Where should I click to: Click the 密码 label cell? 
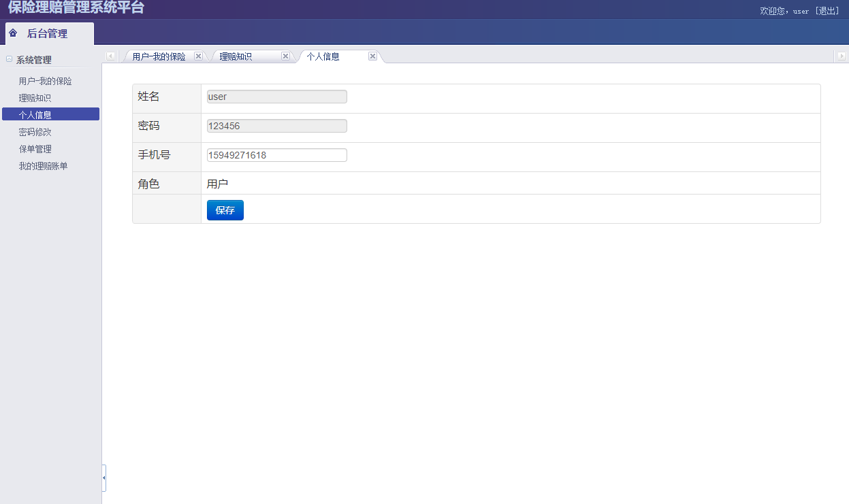click(167, 128)
